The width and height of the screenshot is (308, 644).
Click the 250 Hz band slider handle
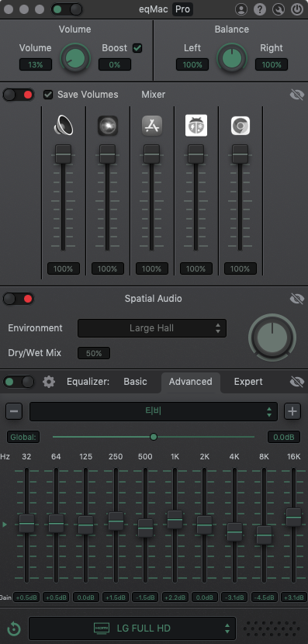click(116, 521)
